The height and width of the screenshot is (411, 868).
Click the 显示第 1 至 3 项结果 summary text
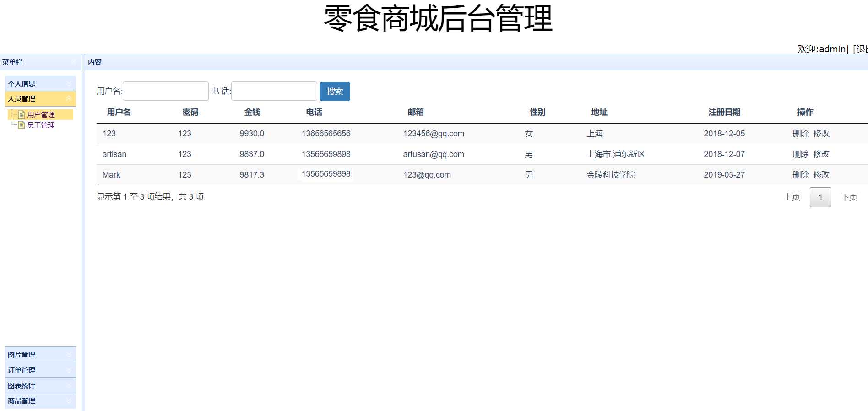(150, 197)
